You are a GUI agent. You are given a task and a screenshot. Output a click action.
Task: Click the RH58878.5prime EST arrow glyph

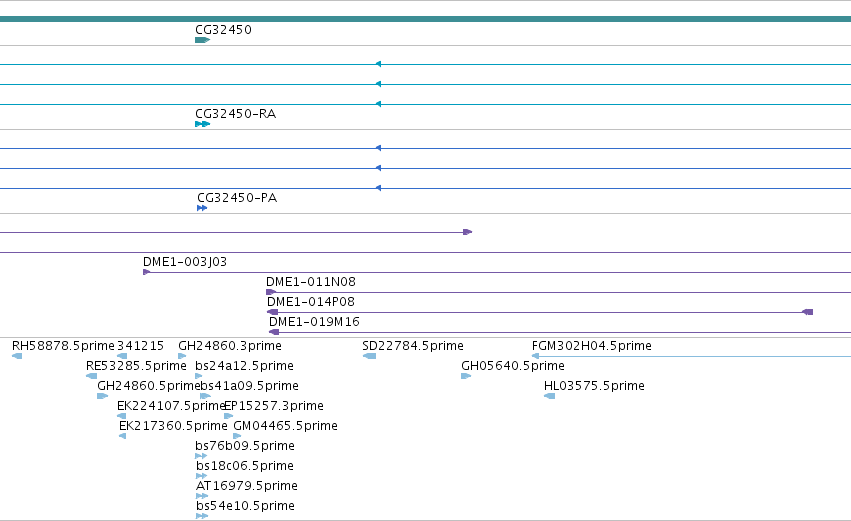(x=17, y=356)
